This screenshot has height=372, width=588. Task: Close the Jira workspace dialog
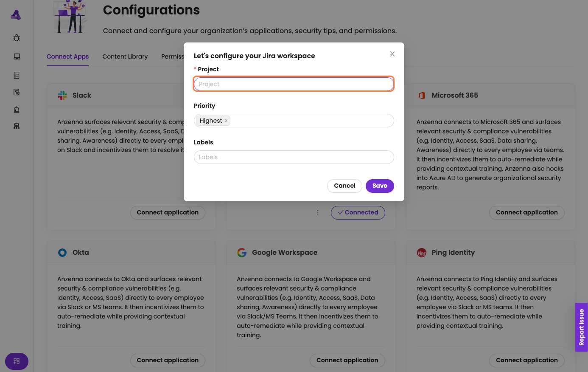pyautogui.click(x=392, y=54)
